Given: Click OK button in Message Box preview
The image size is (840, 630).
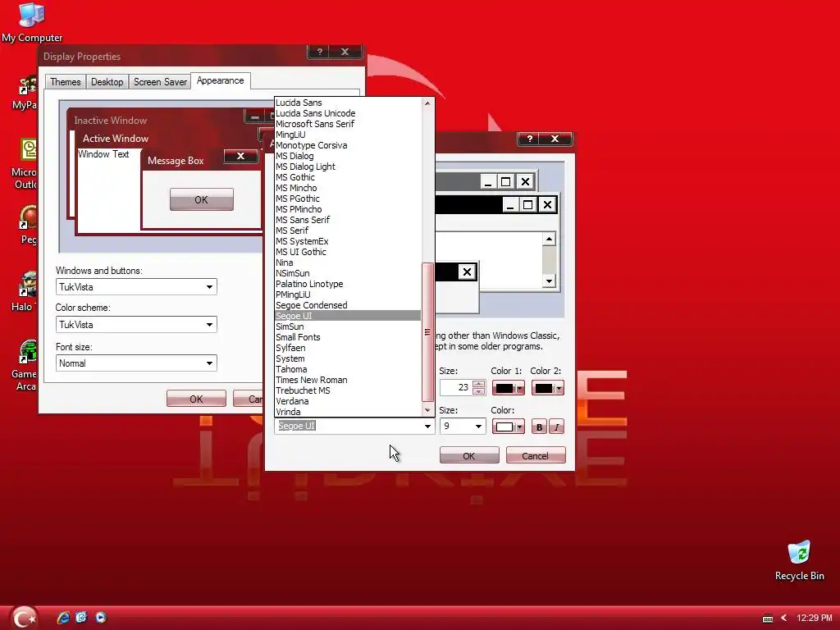Looking at the screenshot, I should pyautogui.click(x=202, y=200).
